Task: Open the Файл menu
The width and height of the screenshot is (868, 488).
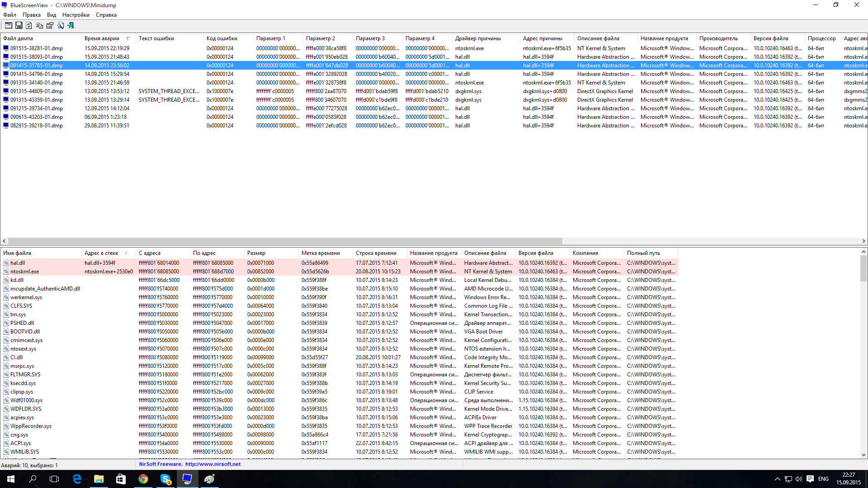Action: (x=9, y=15)
